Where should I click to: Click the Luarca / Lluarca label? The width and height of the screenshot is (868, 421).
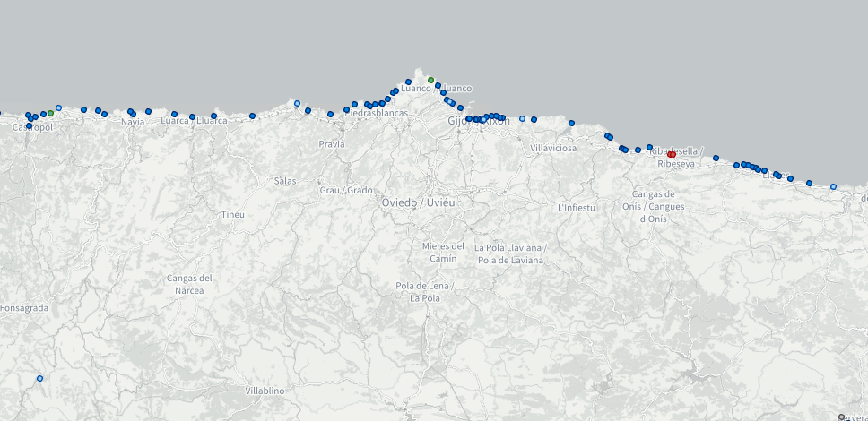194,121
